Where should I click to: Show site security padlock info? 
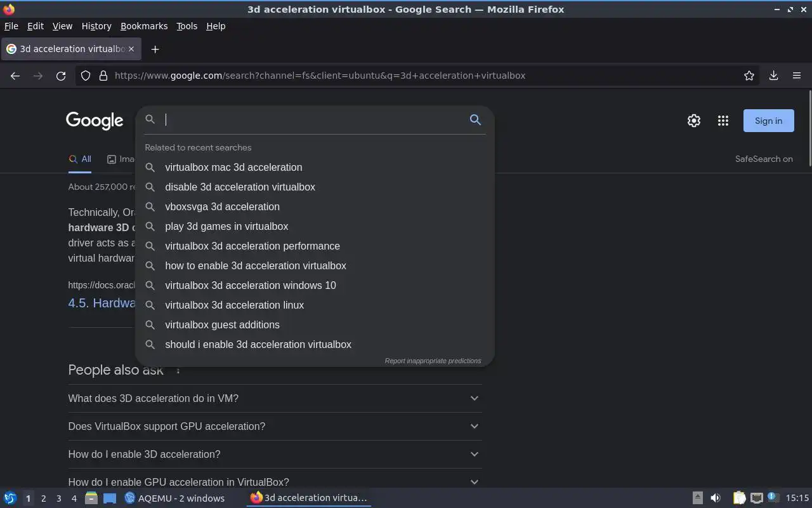(x=103, y=76)
